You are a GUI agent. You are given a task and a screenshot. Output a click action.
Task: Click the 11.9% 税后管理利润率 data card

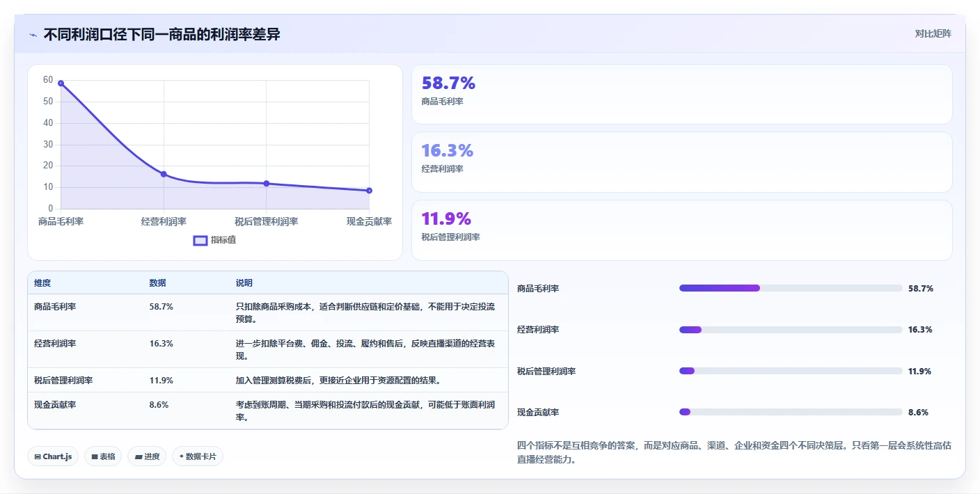coord(681,230)
